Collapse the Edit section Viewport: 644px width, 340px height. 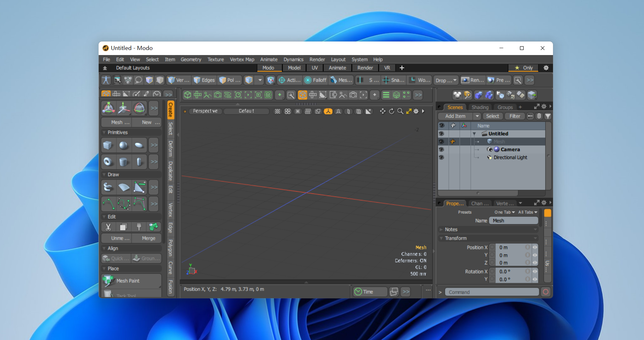(x=104, y=217)
